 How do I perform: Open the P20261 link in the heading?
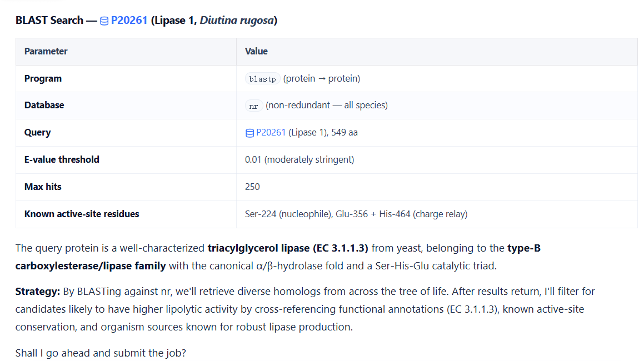click(x=129, y=20)
